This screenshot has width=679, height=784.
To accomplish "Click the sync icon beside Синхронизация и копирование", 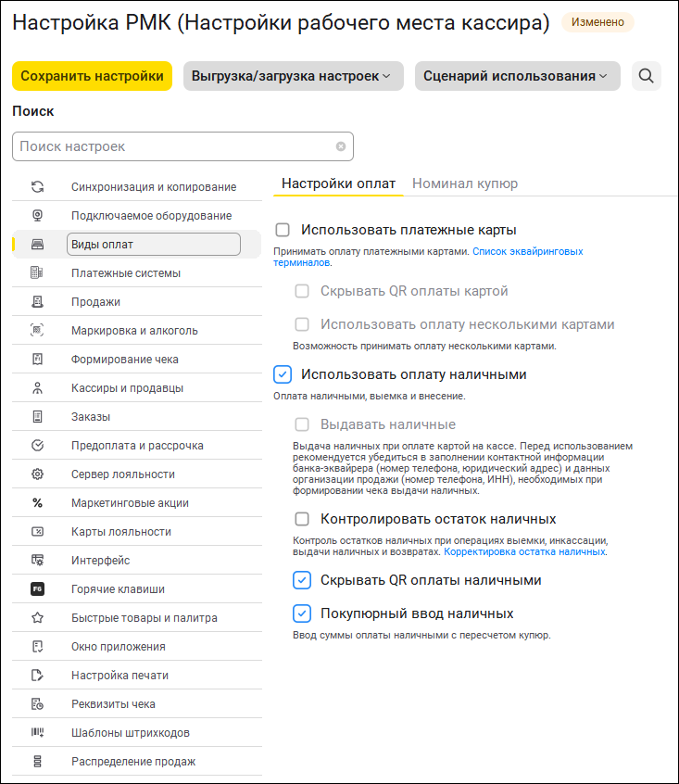I will 38,187.
